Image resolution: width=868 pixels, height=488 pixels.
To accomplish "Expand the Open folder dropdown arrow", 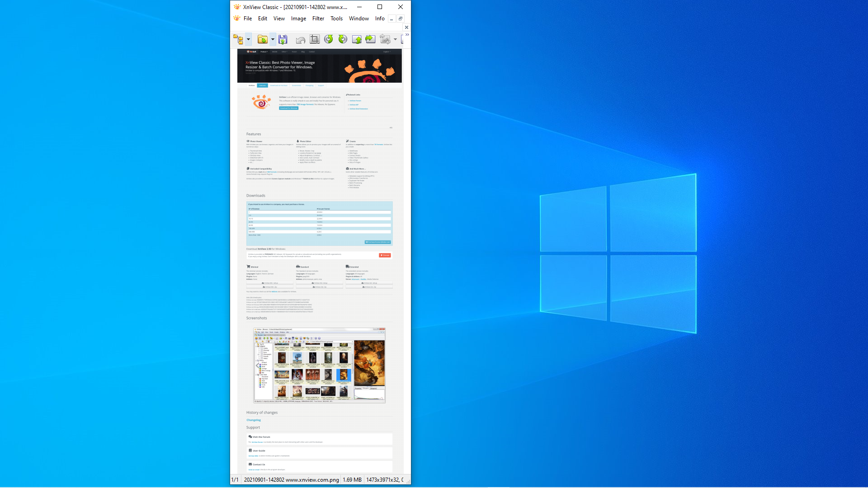I will (x=273, y=39).
